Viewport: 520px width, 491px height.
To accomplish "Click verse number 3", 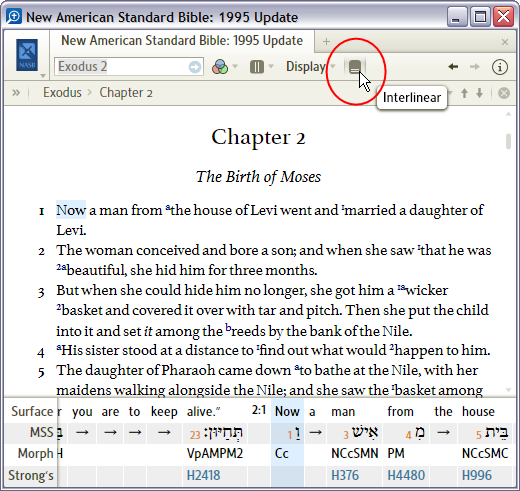I will click(41, 292).
